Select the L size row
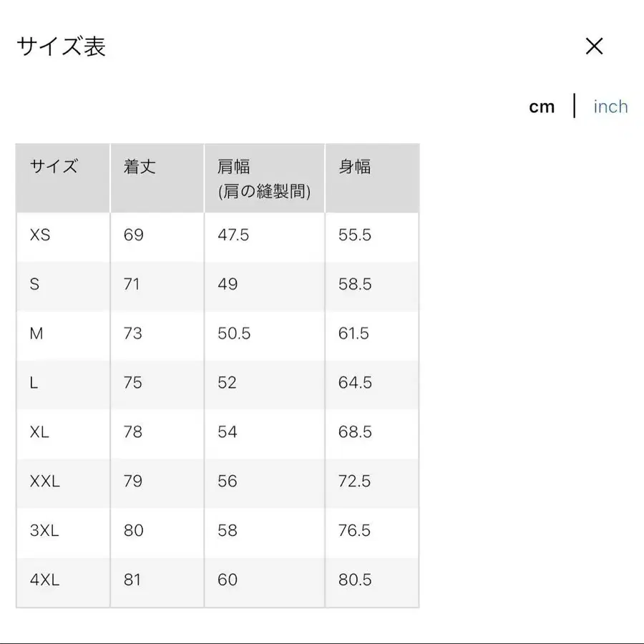This screenshot has height=644, width=644. (x=34, y=383)
